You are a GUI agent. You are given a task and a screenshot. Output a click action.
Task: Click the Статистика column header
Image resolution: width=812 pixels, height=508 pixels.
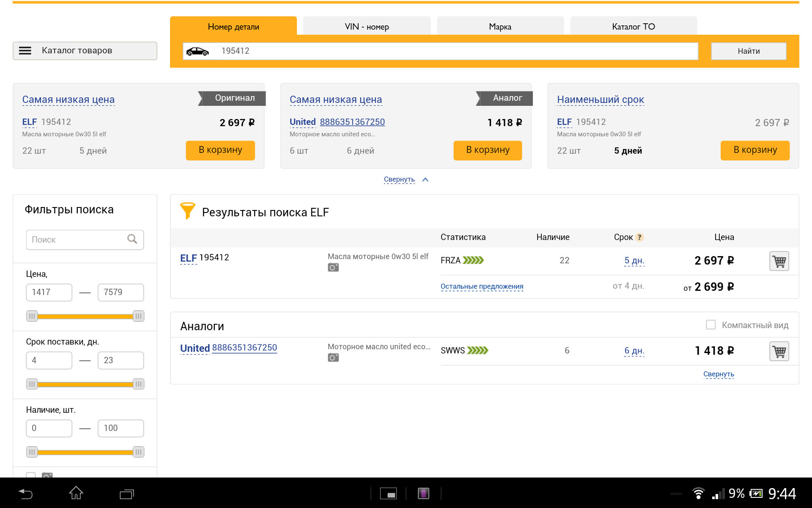pyautogui.click(x=463, y=237)
